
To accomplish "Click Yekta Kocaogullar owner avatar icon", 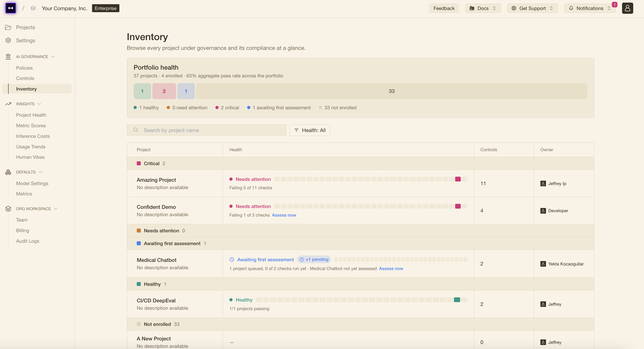I will (x=543, y=264).
